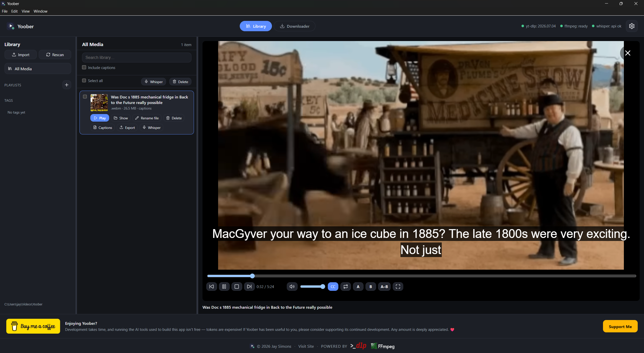Click the © 2026 Jay Simons text
The image size is (644, 353).
(274, 346)
